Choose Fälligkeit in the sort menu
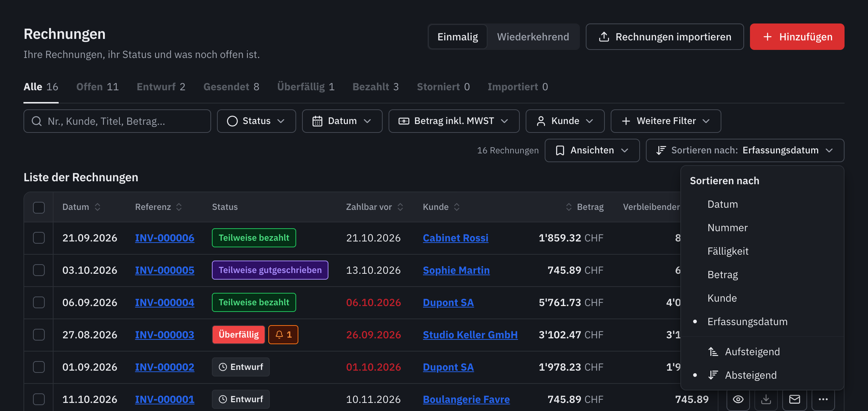The width and height of the screenshot is (868, 411). coord(762,251)
